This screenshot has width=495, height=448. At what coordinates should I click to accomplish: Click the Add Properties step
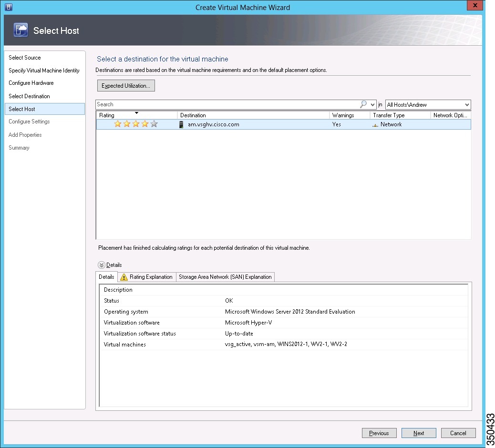click(25, 135)
